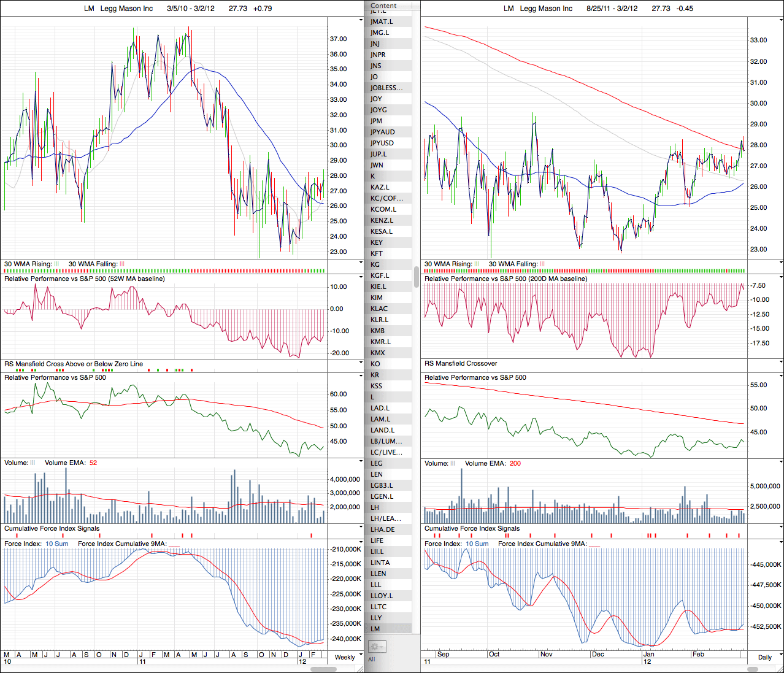
Task: Click the Volume EMA 200 value in daily chart
Action: coord(515,464)
